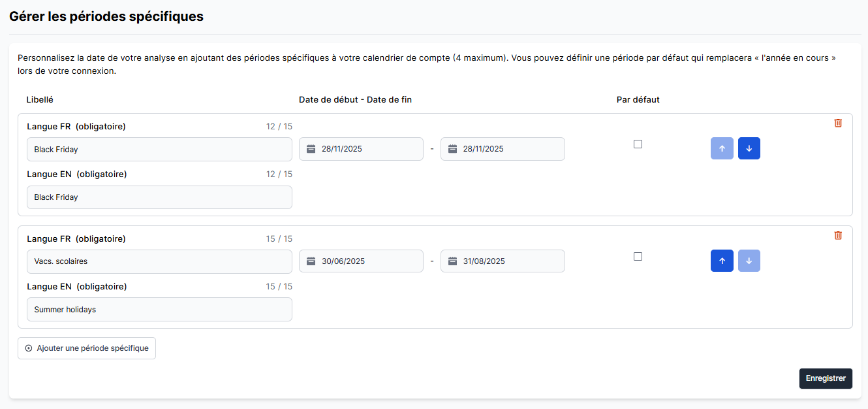Tick default checkbox for Vacs. scolaires

coord(638,257)
